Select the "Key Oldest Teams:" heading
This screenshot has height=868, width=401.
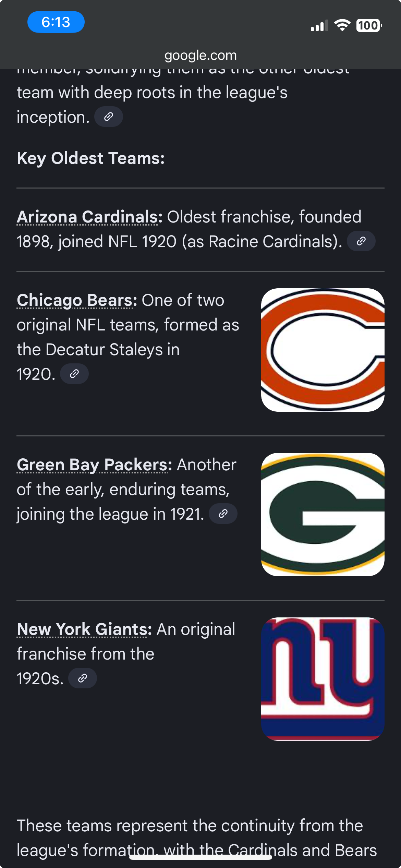click(91, 158)
